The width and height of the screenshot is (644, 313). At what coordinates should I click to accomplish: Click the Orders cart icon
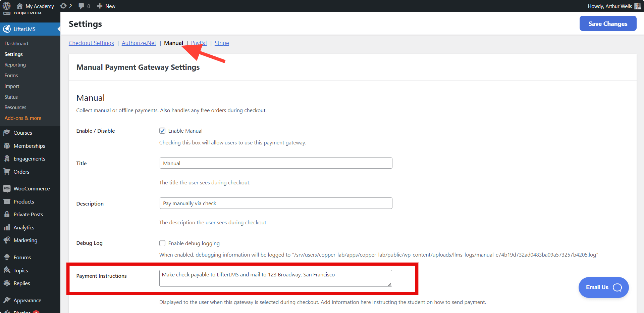click(x=7, y=172)
